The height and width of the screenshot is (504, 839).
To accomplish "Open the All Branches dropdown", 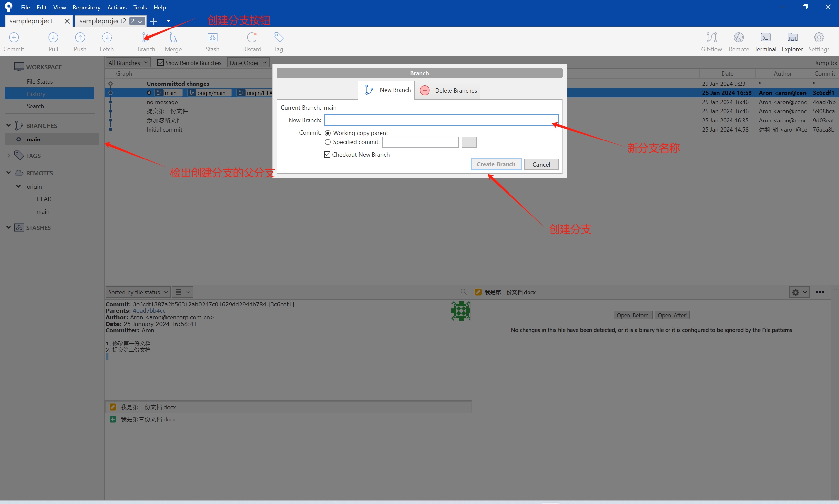I will coord(128,63).
